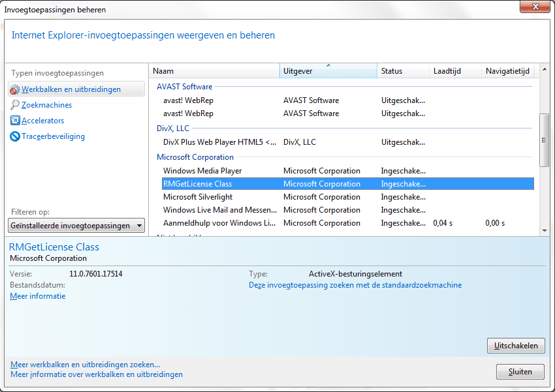This screenshot has width=555, height=392.
Task: Open Meer werkbalken en uitbreidingen zoeken link
Action: point(86,365)
